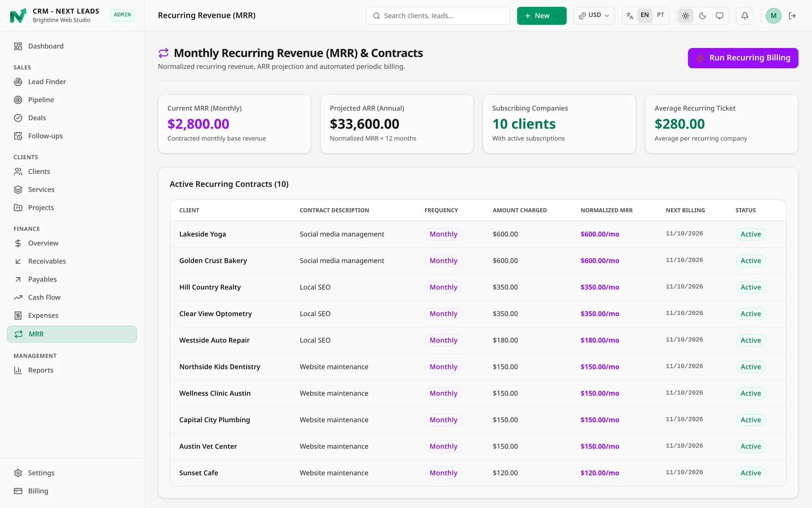812x508 pixels.
Task: Focus the Search clients, leads field
Action: pyautogui.click(x=438, y=16)
